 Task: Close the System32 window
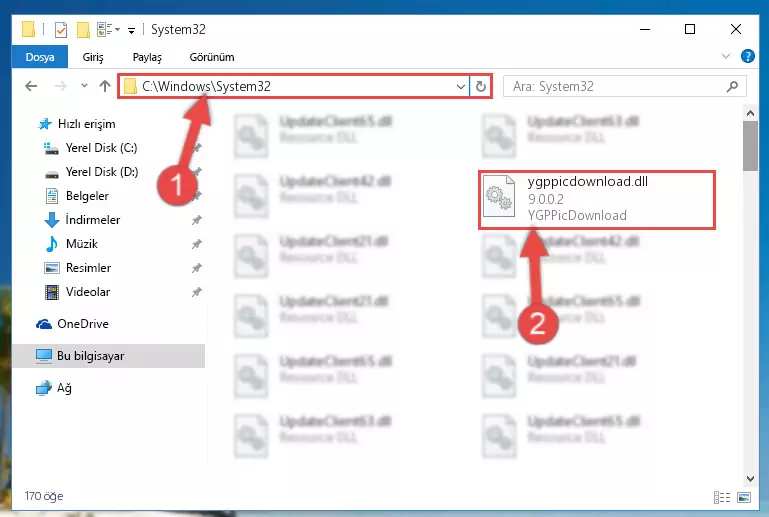[x=735, y=29]
